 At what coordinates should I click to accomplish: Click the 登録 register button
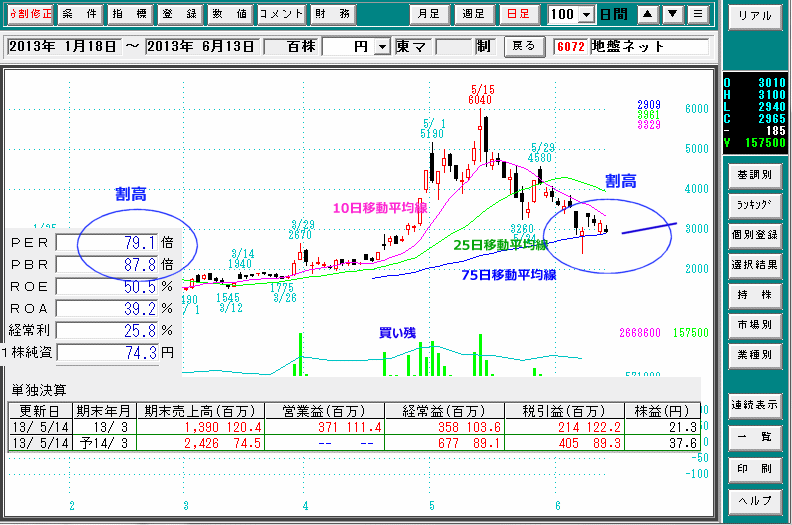click(179, 14)
